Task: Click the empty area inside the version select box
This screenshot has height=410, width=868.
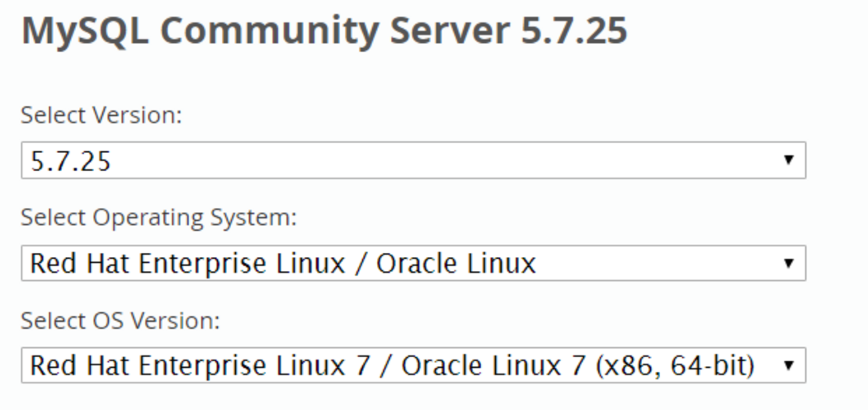Action: click(441, 161)
